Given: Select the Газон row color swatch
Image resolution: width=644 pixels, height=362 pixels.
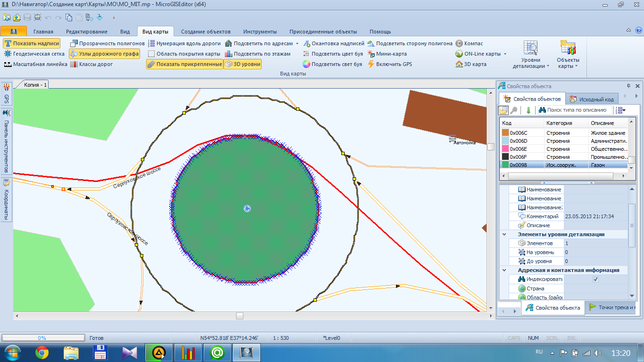Looking at the screenshot, I should tap(505, 165).
